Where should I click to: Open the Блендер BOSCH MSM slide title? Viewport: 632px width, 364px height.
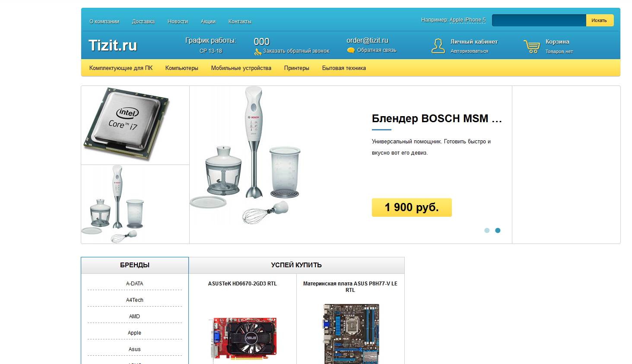pos(437,119)
